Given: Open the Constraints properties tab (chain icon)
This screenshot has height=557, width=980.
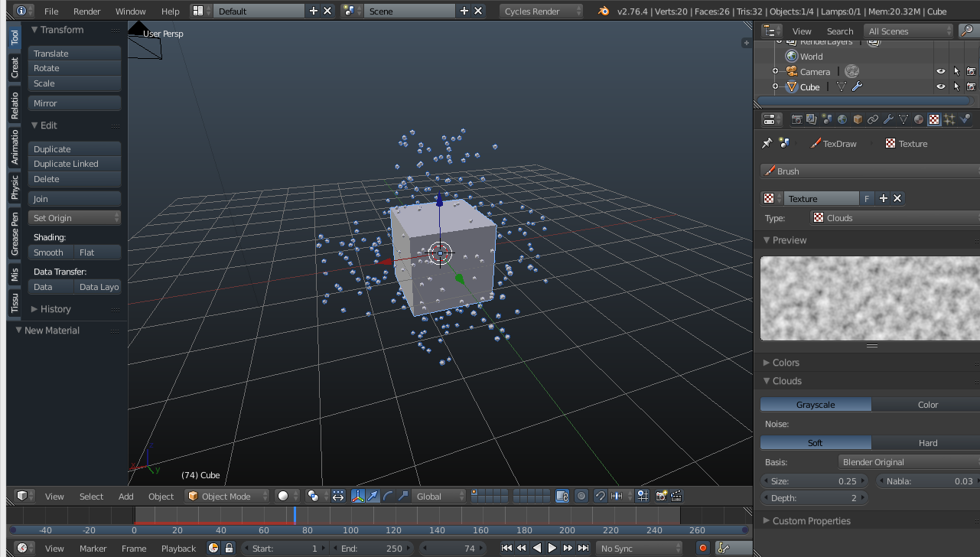Looking at the screenshot, I should coord(873,119).
